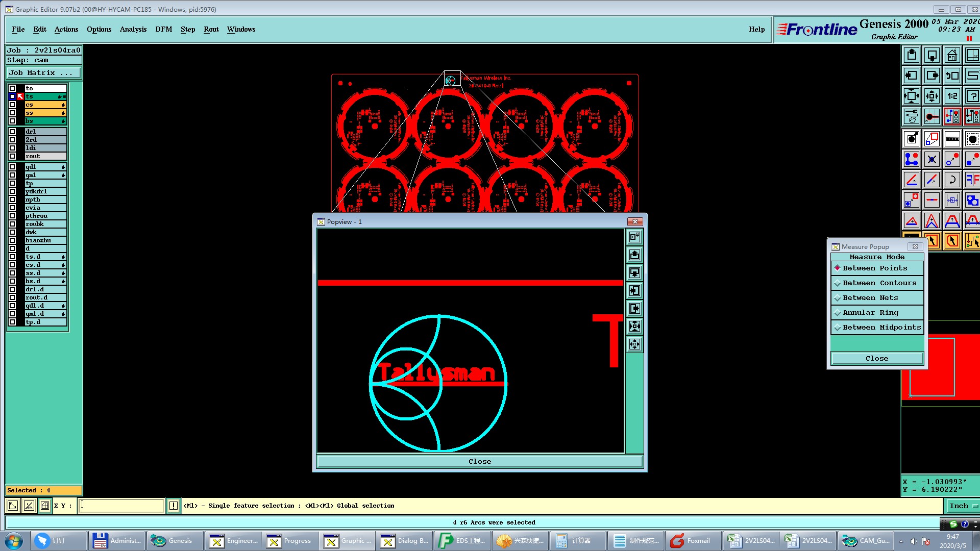Viewport: 980px width, 551px height.
Task: Click the exclamation mark icon beside XY field
Action: click(174, 506)
